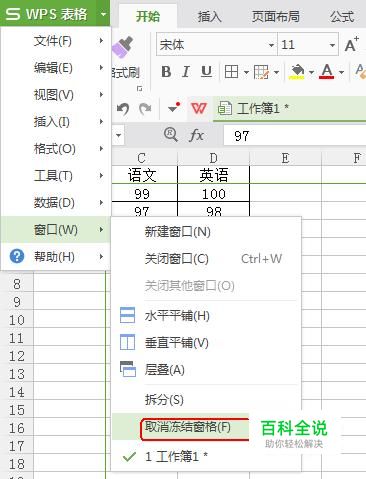Screen dimensions: 366x479
Task: Click the draw border table icon
Action: pos(261,72)
